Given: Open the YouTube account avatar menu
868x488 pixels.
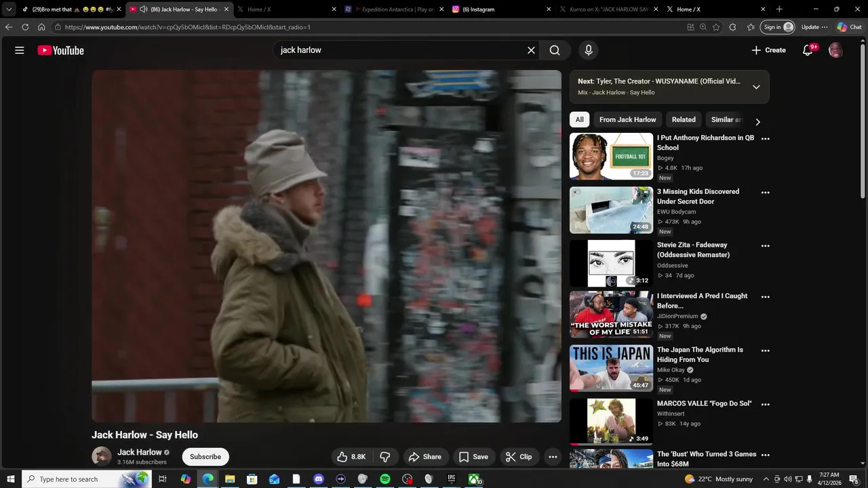Looking at the screenshot, I should click(835, 50).
